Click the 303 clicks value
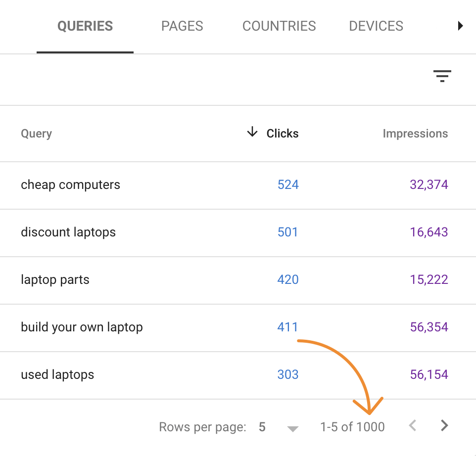Image resolution: width=476 pixels, height=456 pixels. tap(288, 374)
